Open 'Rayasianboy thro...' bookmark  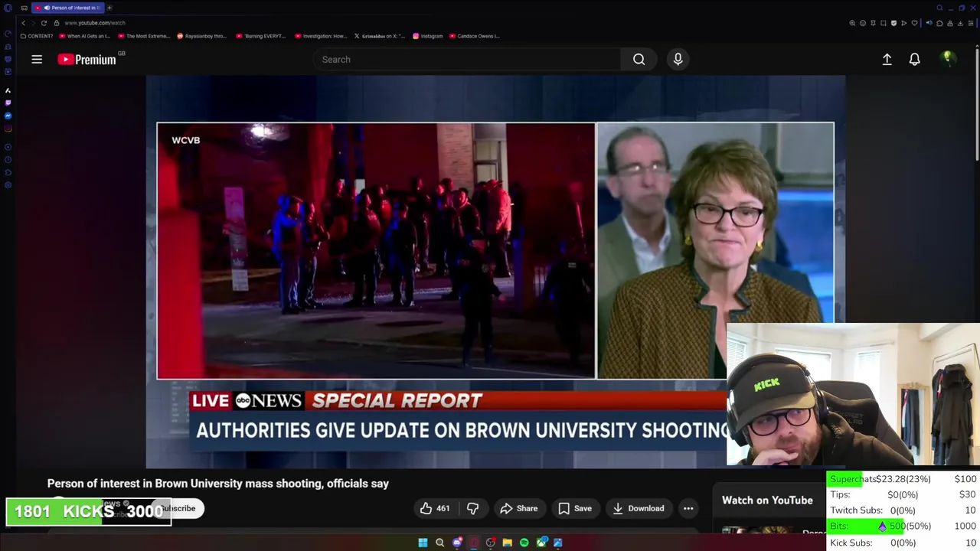[202, 36]
